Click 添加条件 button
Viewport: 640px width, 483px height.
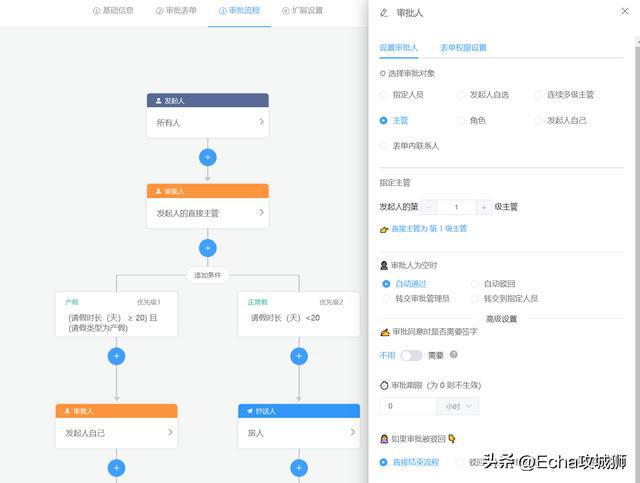208,275
